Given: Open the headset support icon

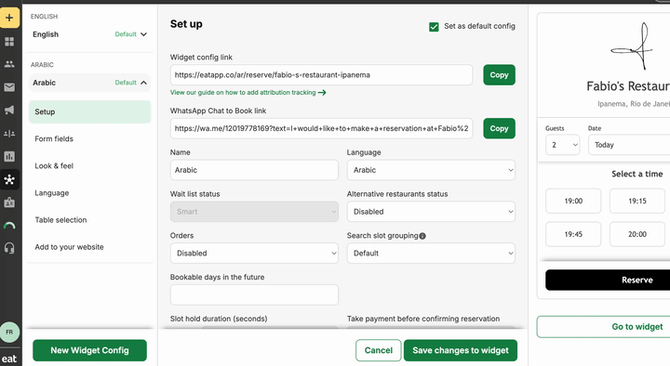Looking at the screenshot, I should point(9,248).
